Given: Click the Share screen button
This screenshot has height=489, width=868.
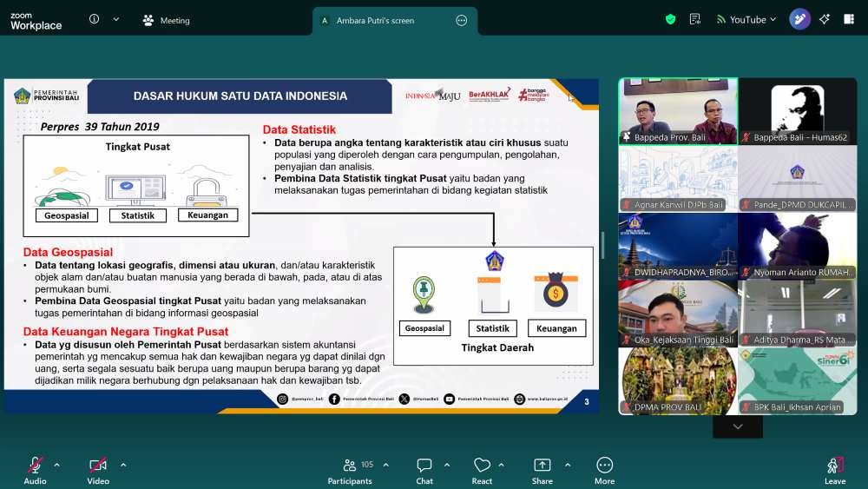Looking at the screenshot, I should point(542,472).
